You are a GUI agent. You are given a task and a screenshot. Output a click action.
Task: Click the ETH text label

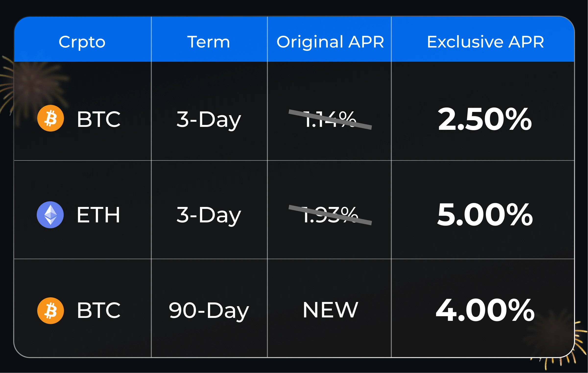coord(98,215)
